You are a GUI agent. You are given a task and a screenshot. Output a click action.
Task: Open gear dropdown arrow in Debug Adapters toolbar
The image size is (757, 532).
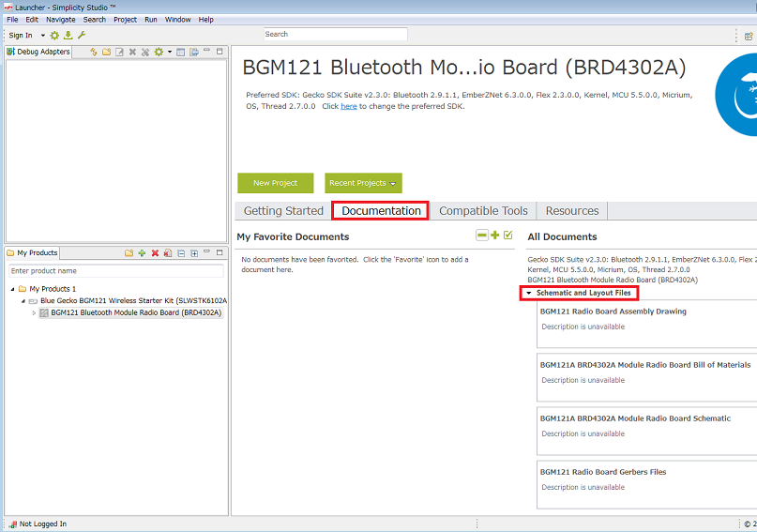(170, 52)
